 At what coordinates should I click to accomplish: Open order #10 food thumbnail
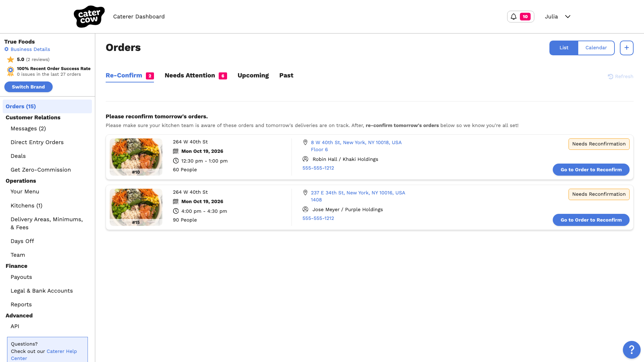coord(136,157)
